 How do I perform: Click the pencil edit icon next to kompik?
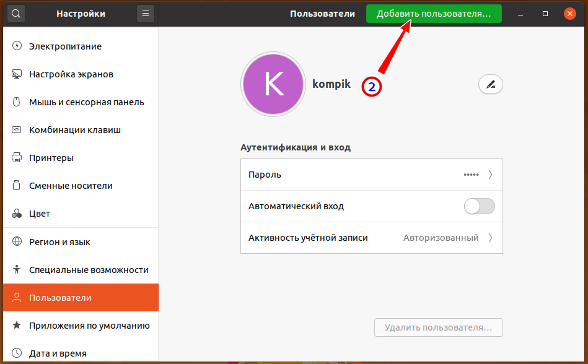point(491,85)
